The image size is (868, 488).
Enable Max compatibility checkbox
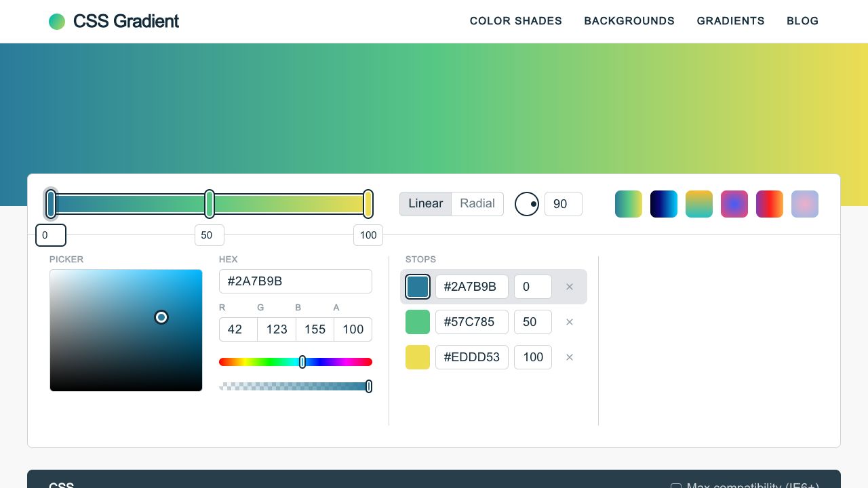(x=676, y=485)
